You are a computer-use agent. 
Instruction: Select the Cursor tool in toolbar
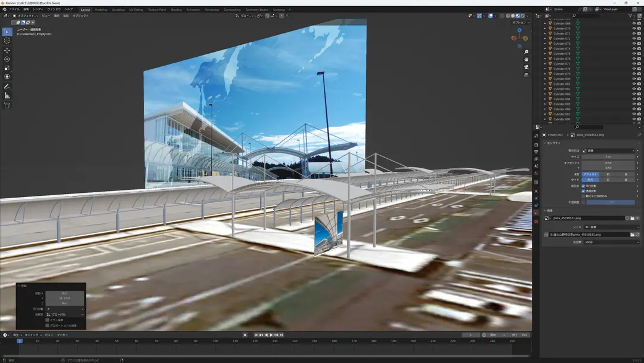pyautogui.click(x=7, y=40)
